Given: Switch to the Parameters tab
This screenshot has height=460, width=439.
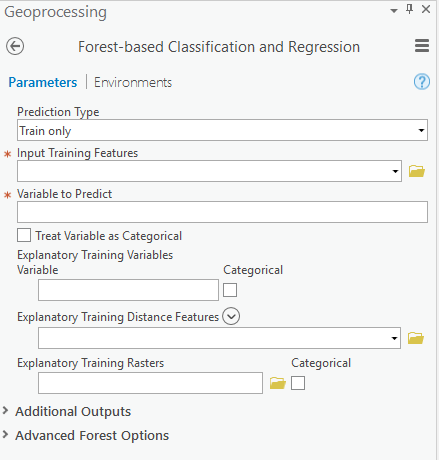Looking at the screenshot, I should pos(43,82).
